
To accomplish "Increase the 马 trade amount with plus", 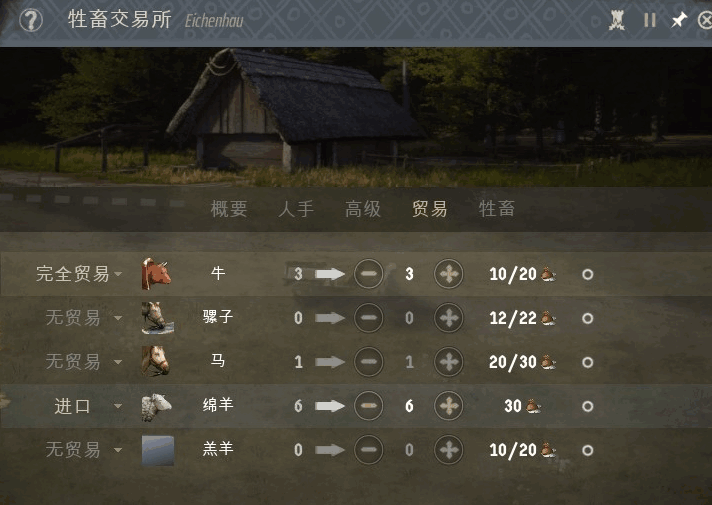I will coord(449,362).
